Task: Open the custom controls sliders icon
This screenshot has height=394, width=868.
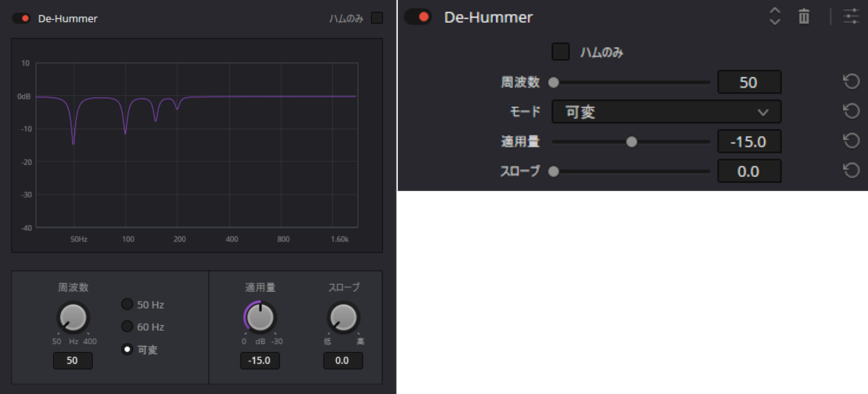Action: (851, 16)
